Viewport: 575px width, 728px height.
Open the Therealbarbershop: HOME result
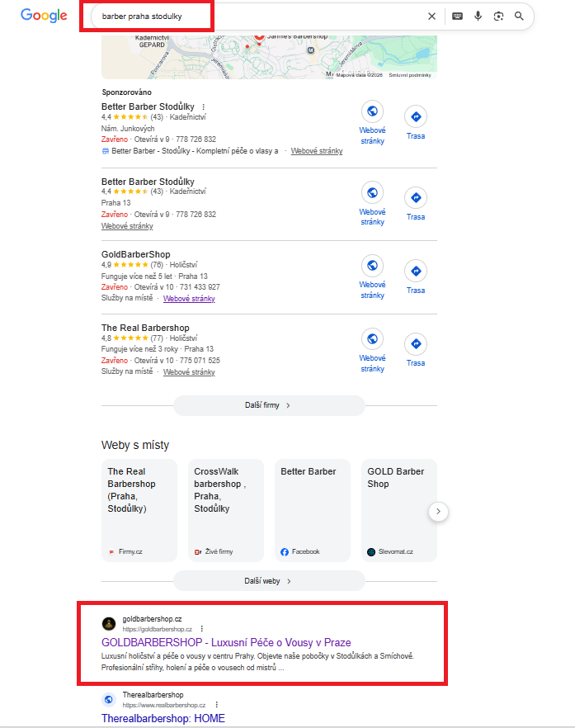(163, 718)
